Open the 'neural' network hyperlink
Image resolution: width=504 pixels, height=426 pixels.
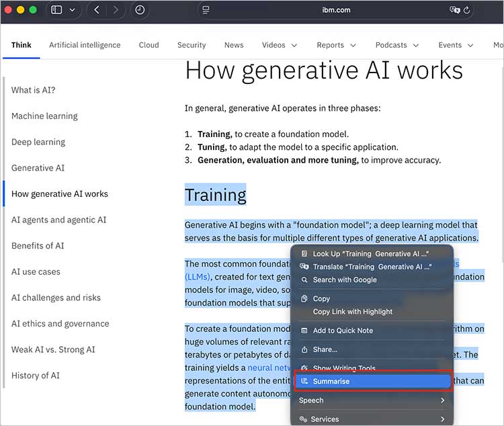(269, 368)
